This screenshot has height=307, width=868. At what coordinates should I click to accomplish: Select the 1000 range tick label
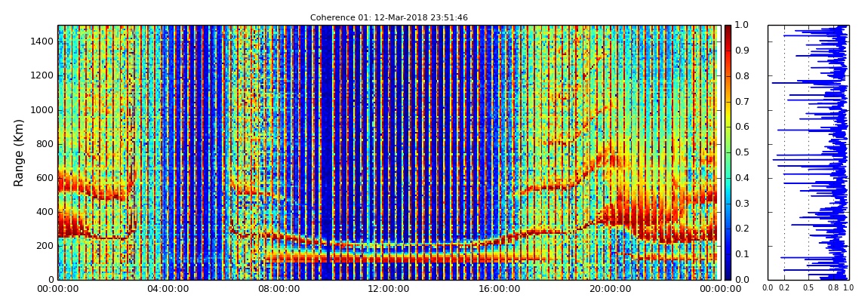click(x=42, y=109)
